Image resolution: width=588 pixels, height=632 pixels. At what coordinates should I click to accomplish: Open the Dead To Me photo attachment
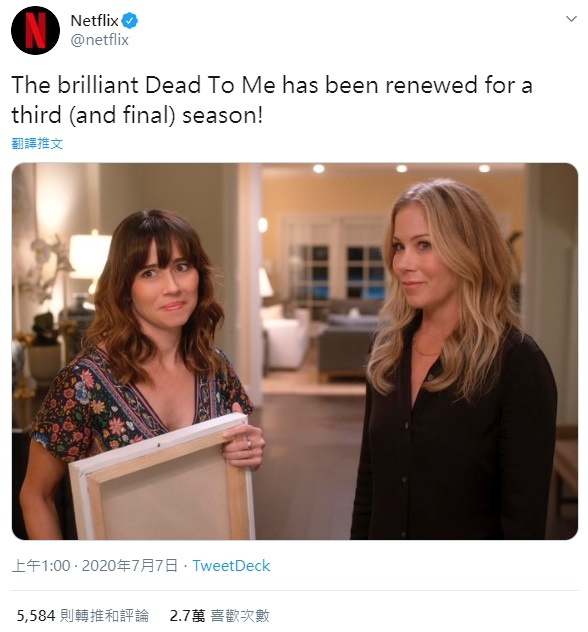(x=295, y=351)
